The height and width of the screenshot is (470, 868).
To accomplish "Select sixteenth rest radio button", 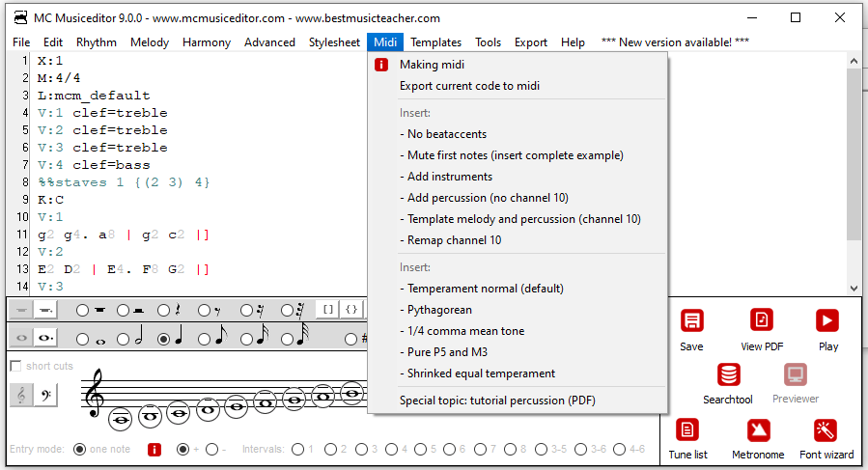I will (246, 311).
